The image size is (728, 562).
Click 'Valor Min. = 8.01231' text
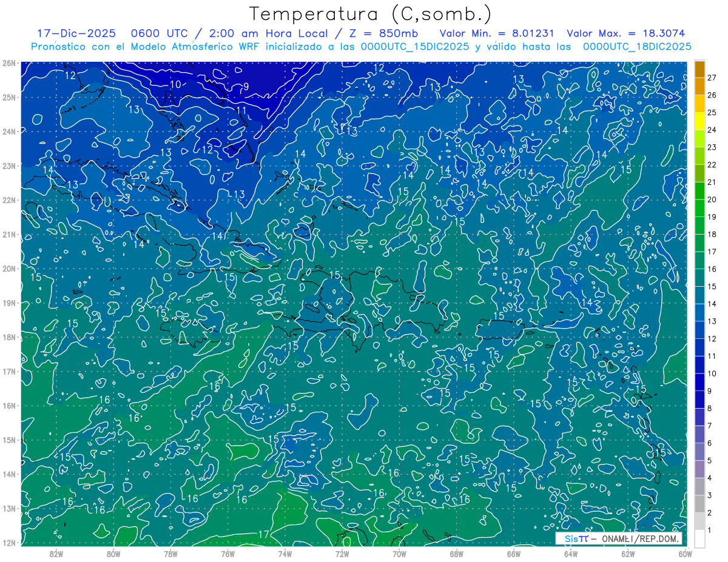point(496,33)
